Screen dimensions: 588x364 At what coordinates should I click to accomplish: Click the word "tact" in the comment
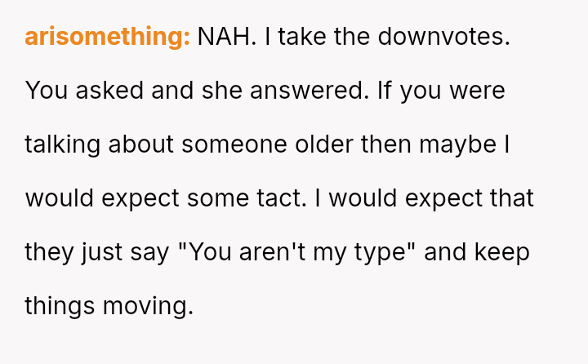(x=302, y=198)
